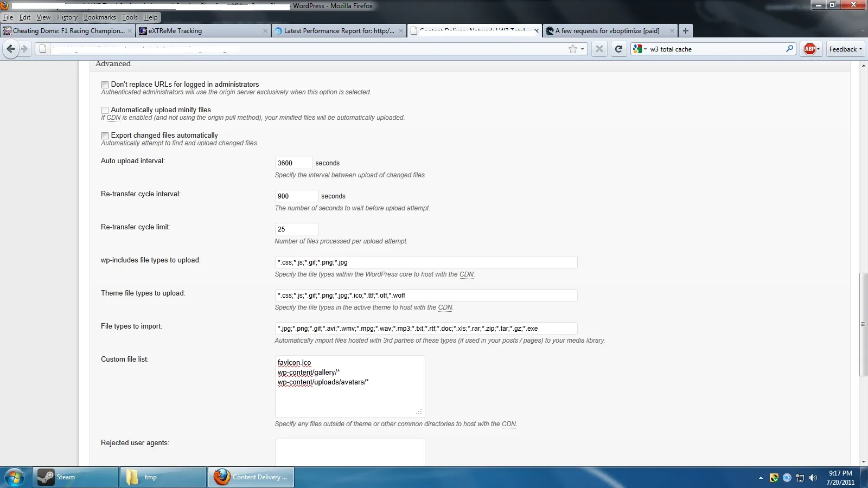Open the bookmark star dropdown arrow

(x=583, y=49)
